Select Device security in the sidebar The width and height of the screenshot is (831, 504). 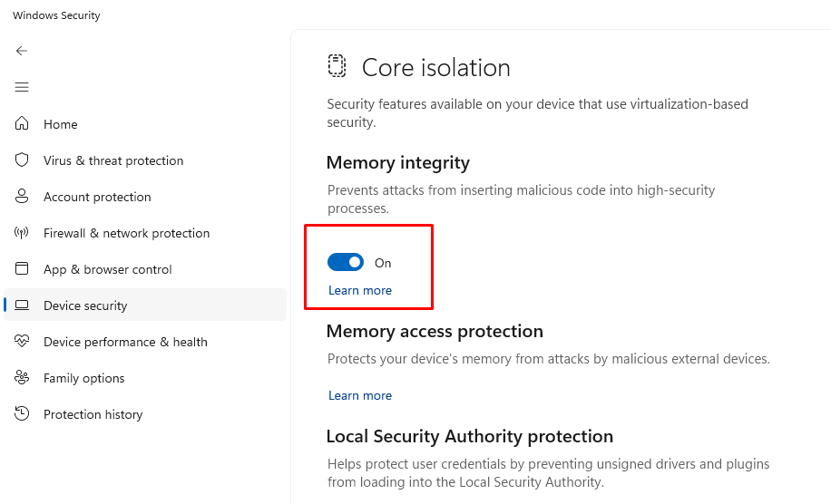[85, 305]
